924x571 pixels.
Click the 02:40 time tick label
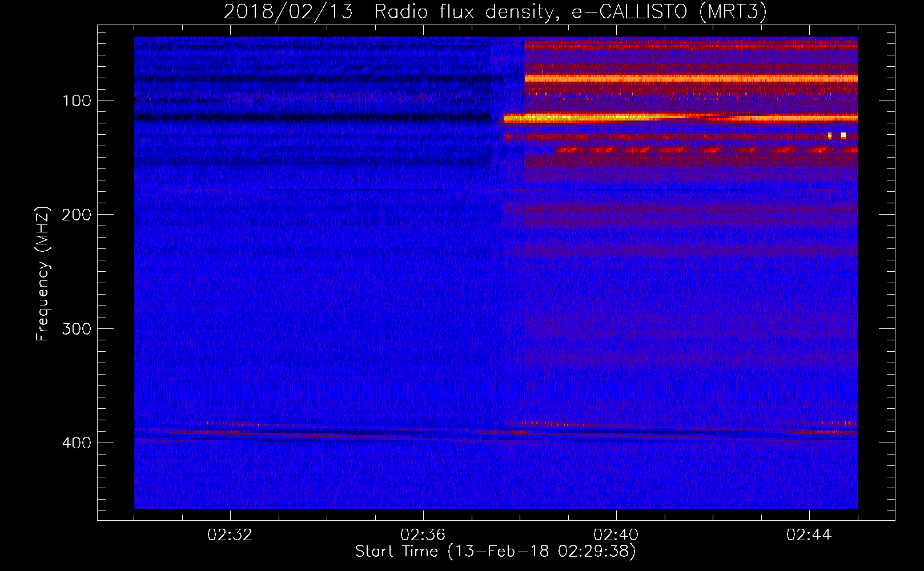click(x=616, y=535)
